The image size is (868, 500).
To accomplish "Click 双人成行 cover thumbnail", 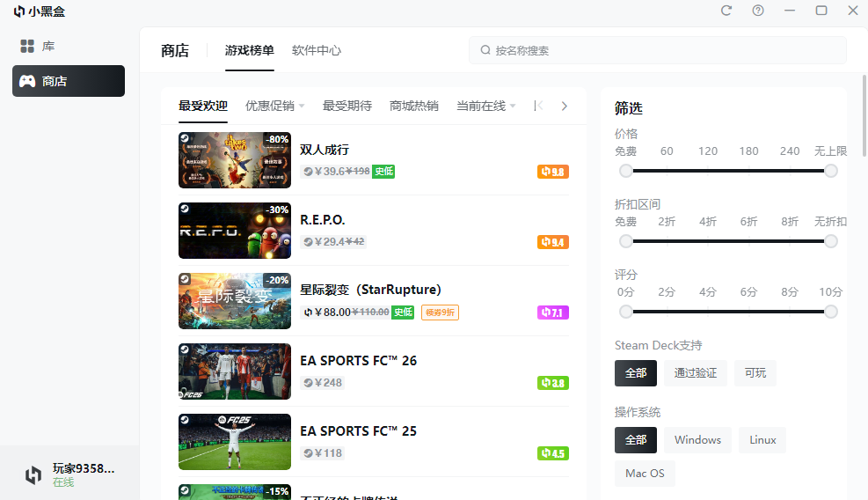I will click(235, 160).
